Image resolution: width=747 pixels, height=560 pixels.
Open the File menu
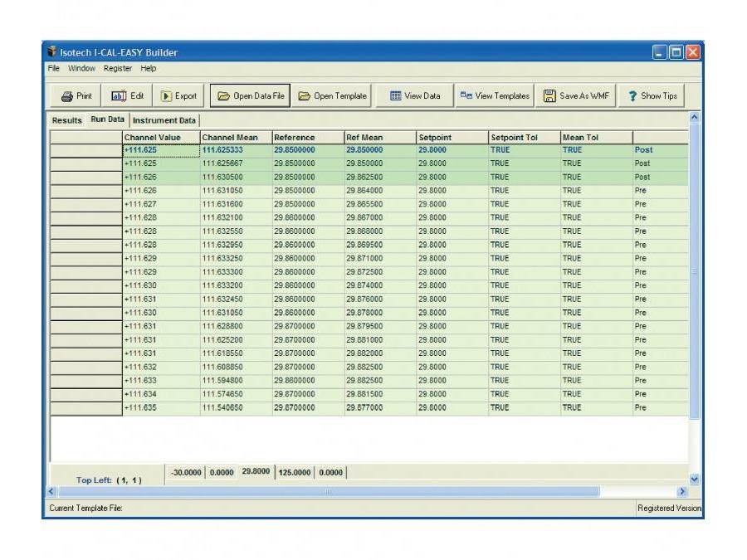coord(53,69)
